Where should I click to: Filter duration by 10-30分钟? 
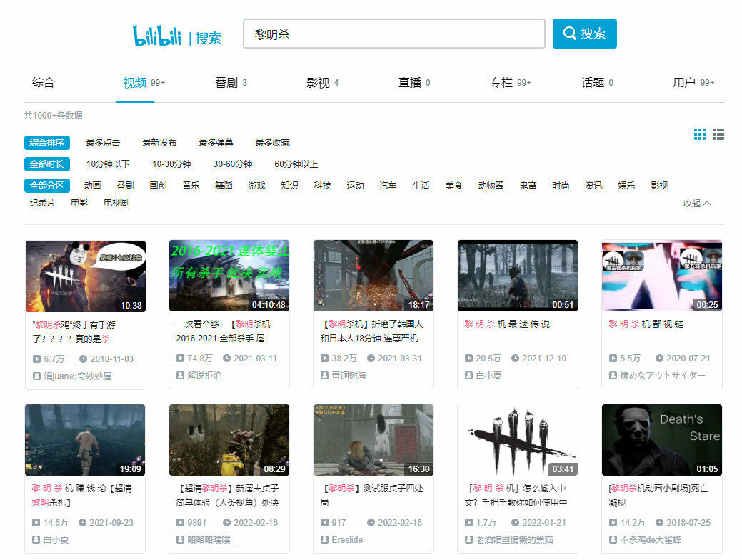point(171,164)
